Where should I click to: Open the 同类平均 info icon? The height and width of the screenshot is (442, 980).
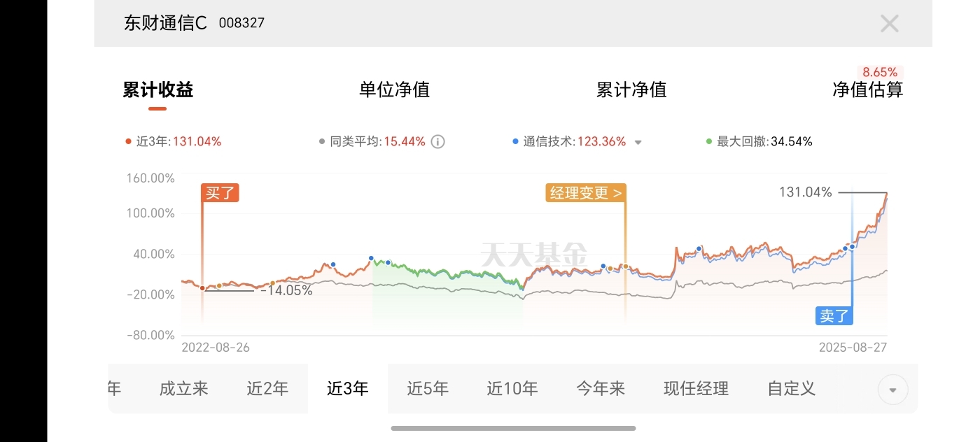437,141
